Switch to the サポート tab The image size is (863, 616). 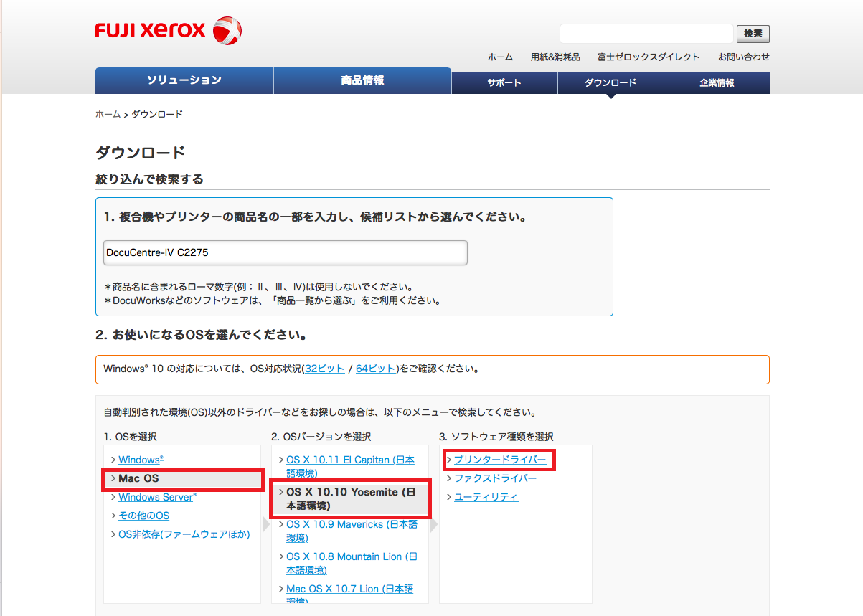pos(504,83)
